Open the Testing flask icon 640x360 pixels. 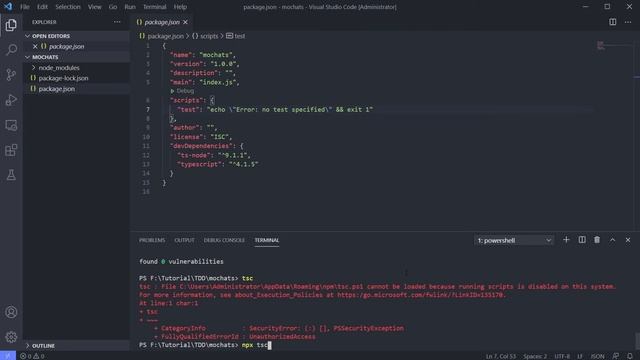tap(11, 175)
